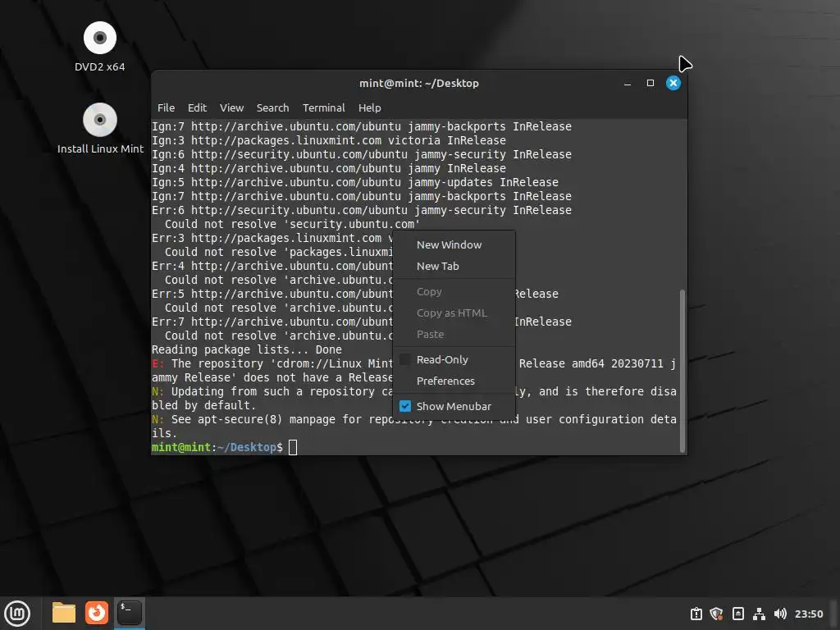The height and width of the screenshot is (630, 840).
Task: Open the Terminal menu
Action: point(323,107)
